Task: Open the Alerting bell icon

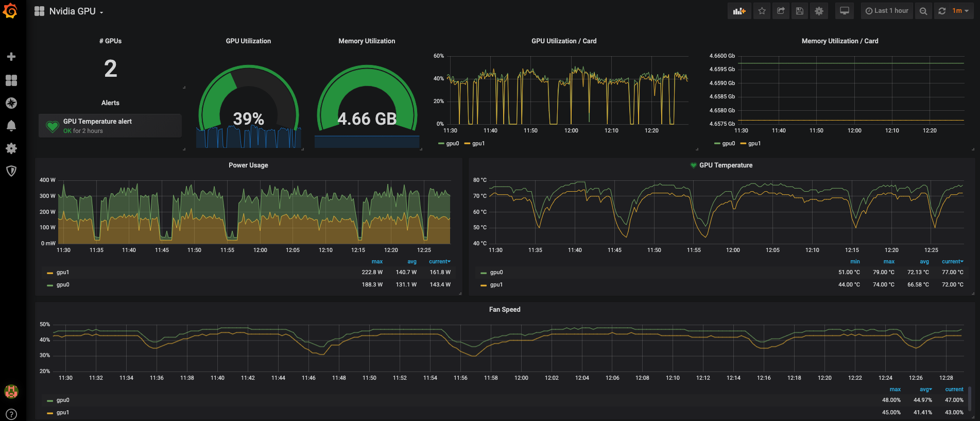Action: point(11,126)
